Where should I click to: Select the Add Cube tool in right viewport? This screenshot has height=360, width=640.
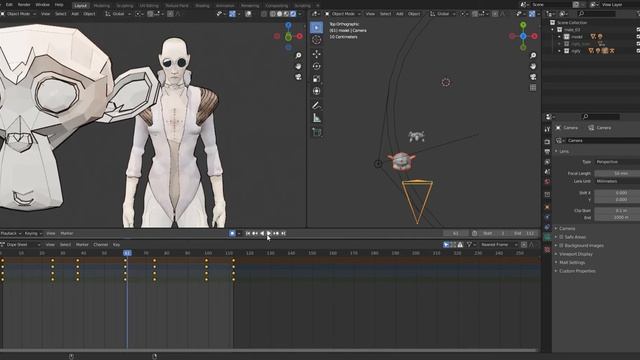click(316, 132)
